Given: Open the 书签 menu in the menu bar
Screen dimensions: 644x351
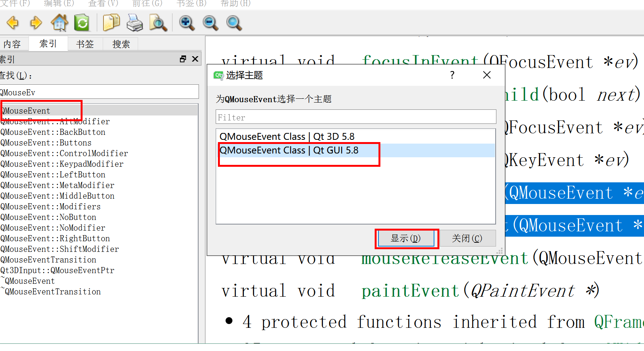Looking at the screenshot, I should (x=190, y=4).
